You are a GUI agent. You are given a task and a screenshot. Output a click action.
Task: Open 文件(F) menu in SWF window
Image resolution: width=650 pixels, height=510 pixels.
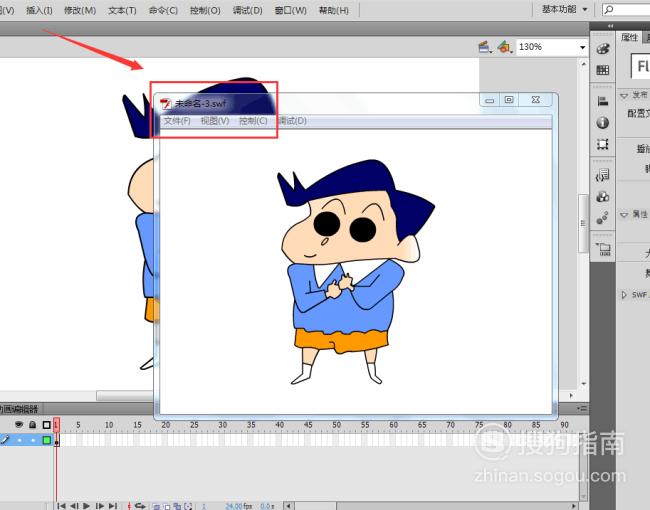(177, 121)
